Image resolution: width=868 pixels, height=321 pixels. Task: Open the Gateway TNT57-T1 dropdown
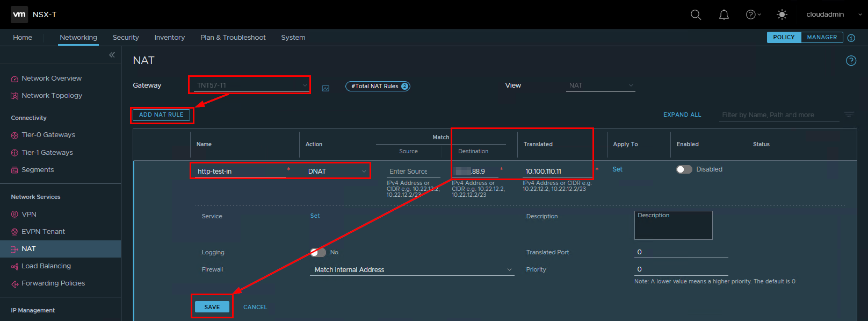251,85
